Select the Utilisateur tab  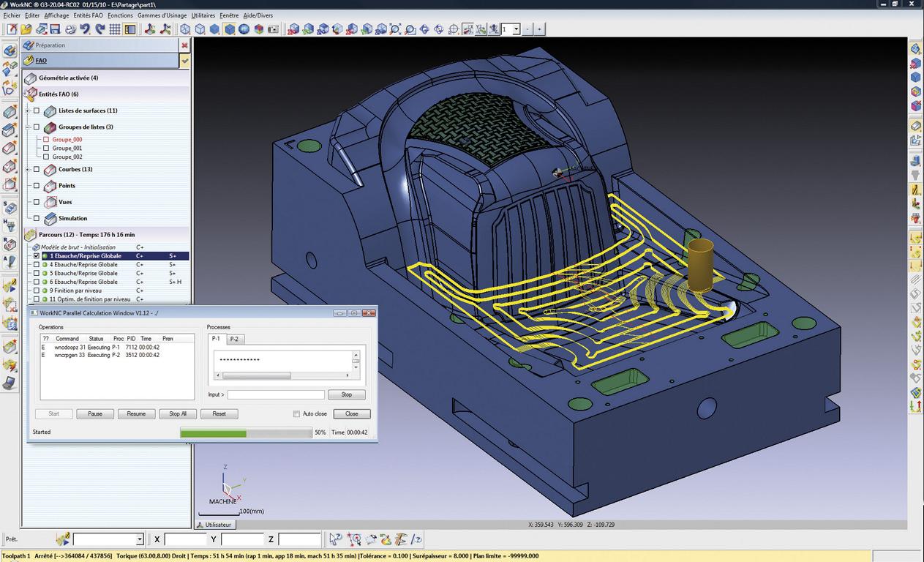point(217,525)
